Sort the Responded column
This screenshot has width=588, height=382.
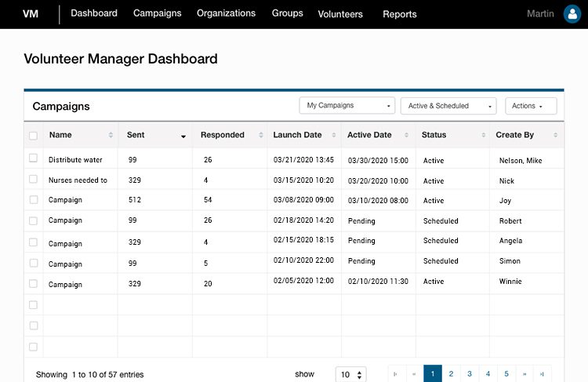[261, 135]
